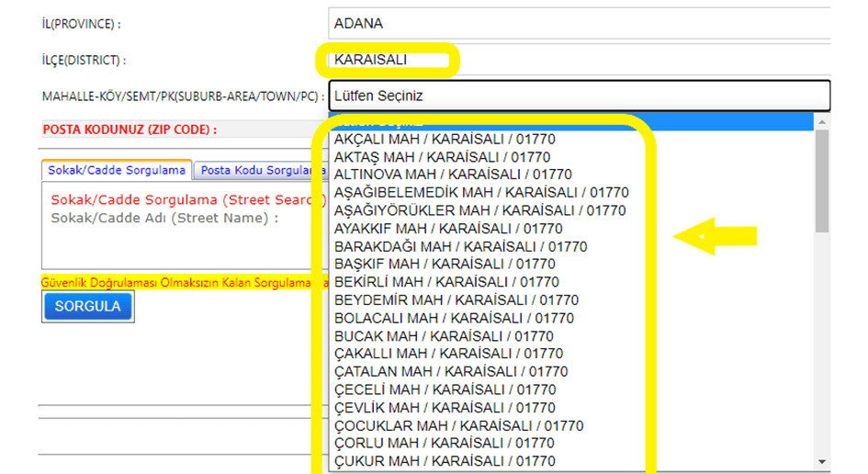
Task: Open the İlçe (District) KARAISALI dropdown
Action: click(579, 61)
